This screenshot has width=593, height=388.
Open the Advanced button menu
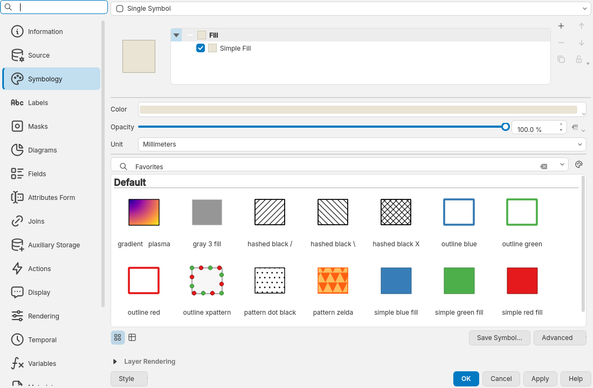click(x=560, y=338)
